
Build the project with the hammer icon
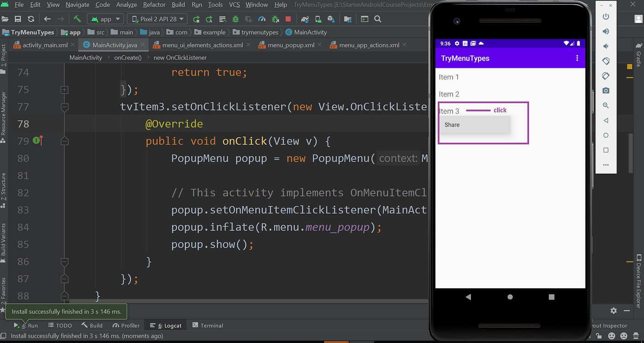[77, 19]
